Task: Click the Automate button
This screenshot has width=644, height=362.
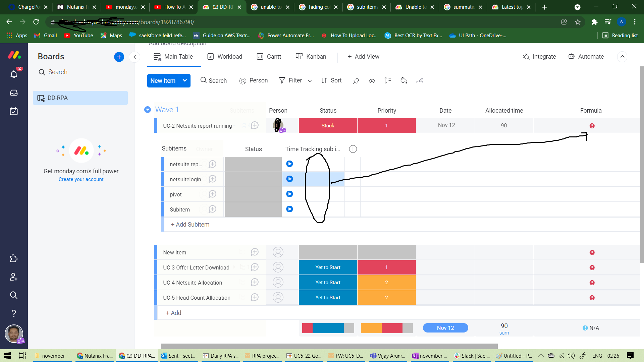Action: point(586,57)
